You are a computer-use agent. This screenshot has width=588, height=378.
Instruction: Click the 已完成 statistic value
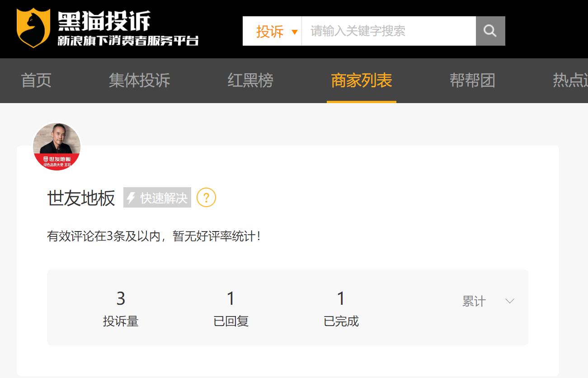click(x=341, y=298)
